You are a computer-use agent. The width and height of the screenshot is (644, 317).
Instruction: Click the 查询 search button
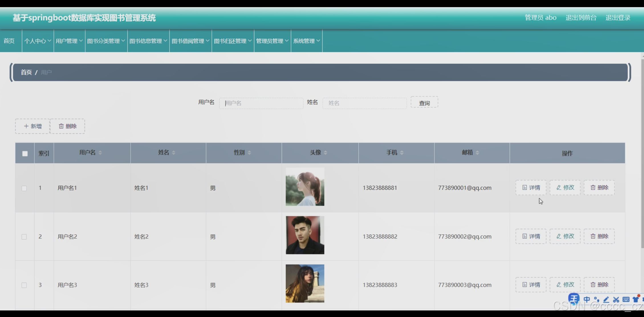click(x=424, y=103)
